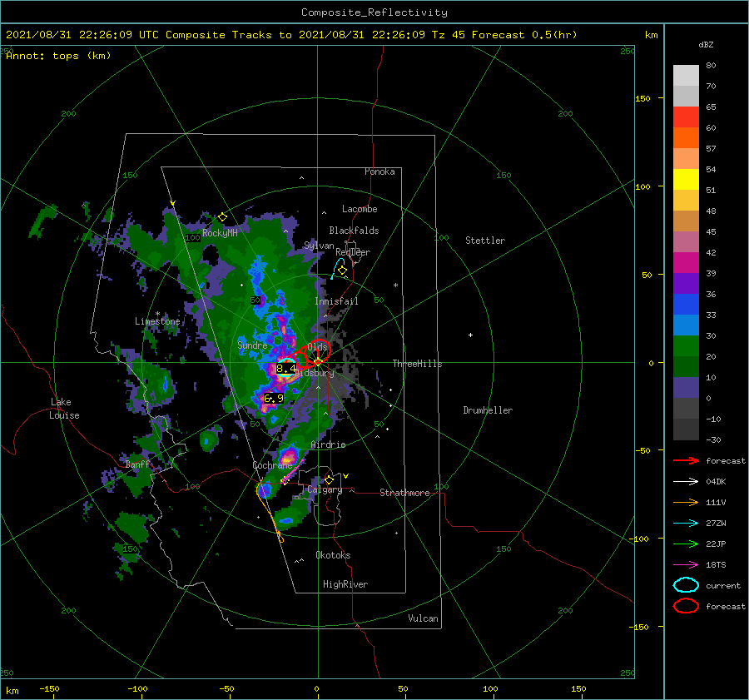Click the Ponoka city label

pyautogui.click(x=379, y=171)
